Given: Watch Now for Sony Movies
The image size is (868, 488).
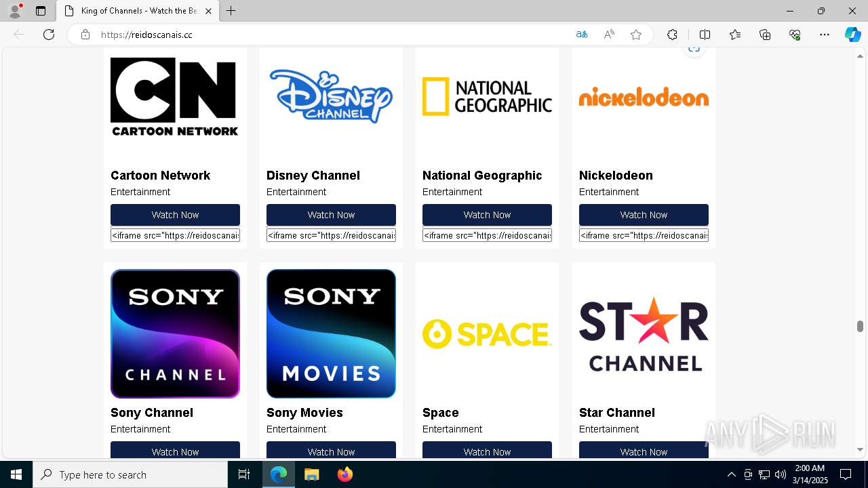Looking at the screenshot, I should pos(331,450).
